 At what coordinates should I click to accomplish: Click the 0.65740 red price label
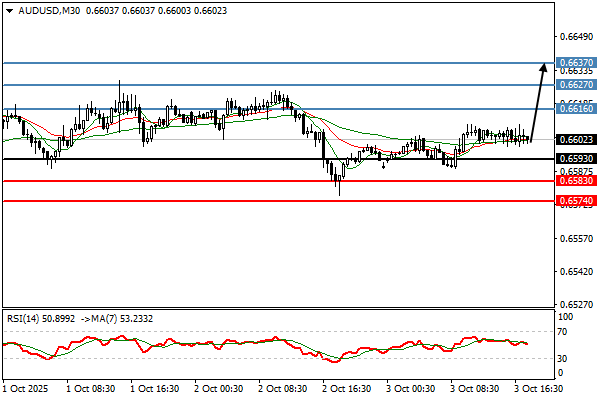pyautogui.click(x=576, y=201)
